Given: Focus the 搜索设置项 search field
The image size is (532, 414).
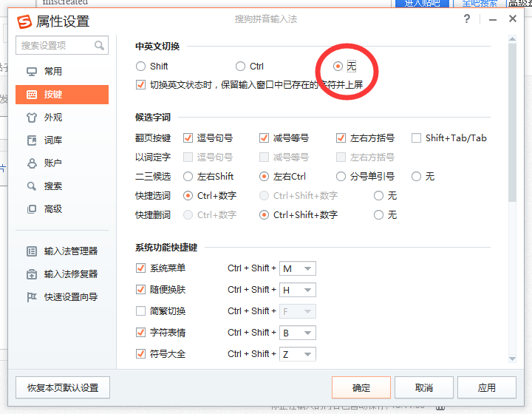Looking at the screenshot, I should pos(62,45).
